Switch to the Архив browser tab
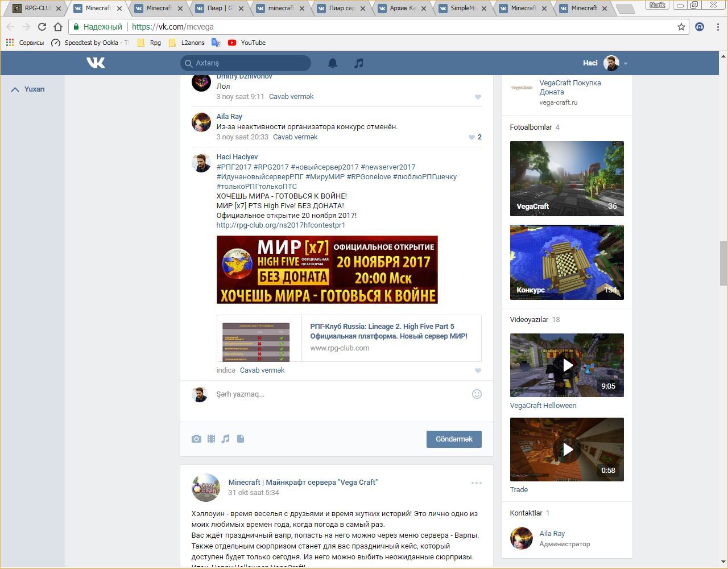Screen dimensions: 728x569 click(402, 8)
